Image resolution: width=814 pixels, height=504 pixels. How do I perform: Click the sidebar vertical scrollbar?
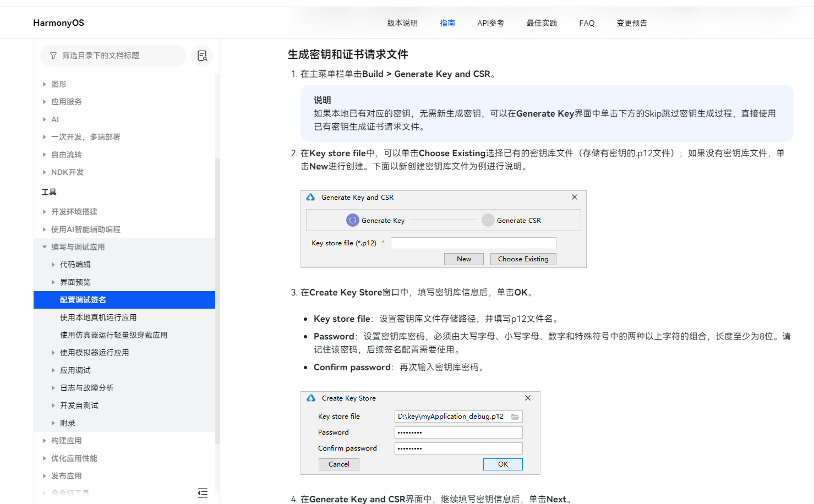(x=217, y=300)
